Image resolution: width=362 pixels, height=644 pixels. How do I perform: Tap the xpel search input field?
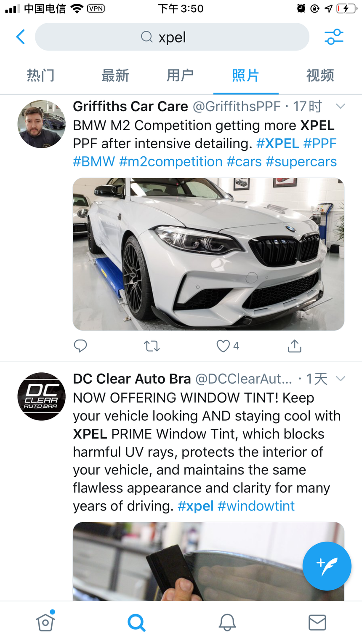(x=172, y=37)
